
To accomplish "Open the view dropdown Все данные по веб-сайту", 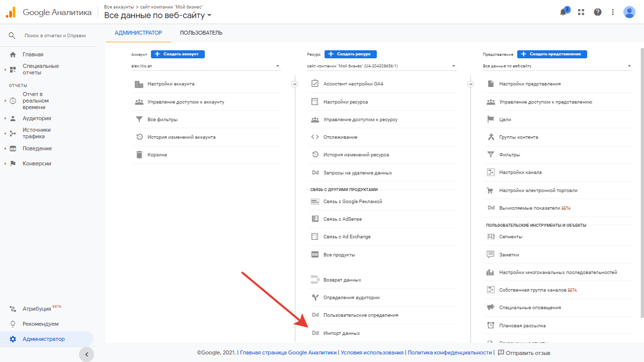I will point(557,66).
